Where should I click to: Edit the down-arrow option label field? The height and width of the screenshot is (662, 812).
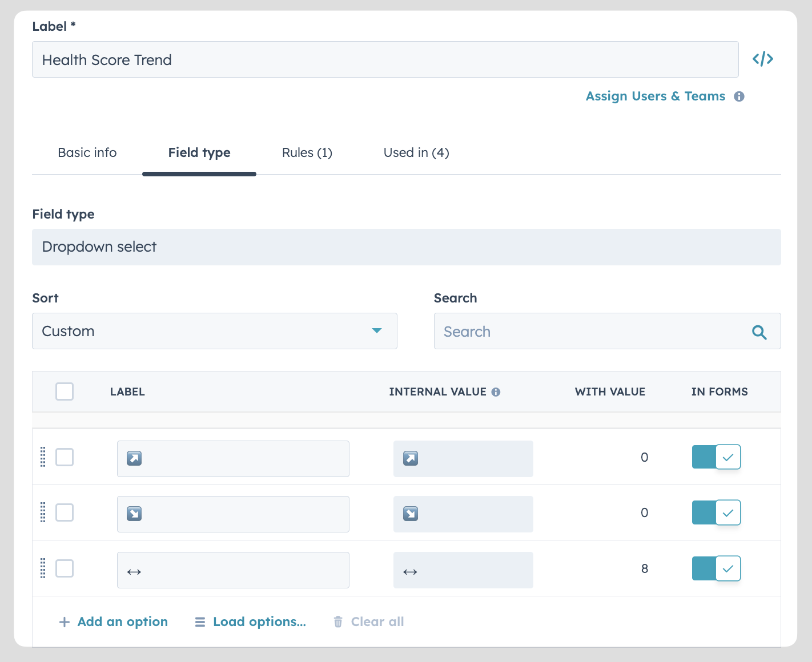pos(233,514)
